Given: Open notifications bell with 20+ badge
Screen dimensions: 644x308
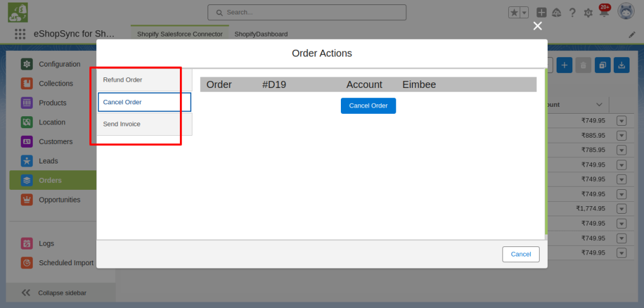Looking at the screenshot, I should [604, 13].
